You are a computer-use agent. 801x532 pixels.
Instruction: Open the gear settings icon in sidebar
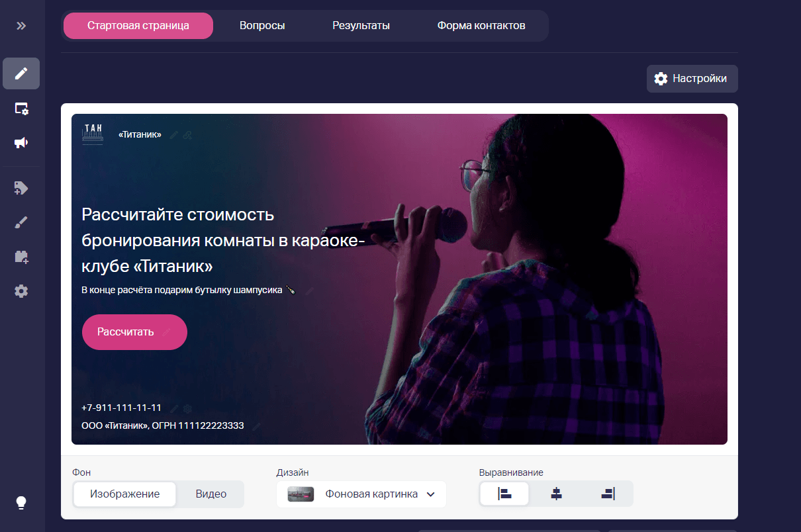point(21,291)
